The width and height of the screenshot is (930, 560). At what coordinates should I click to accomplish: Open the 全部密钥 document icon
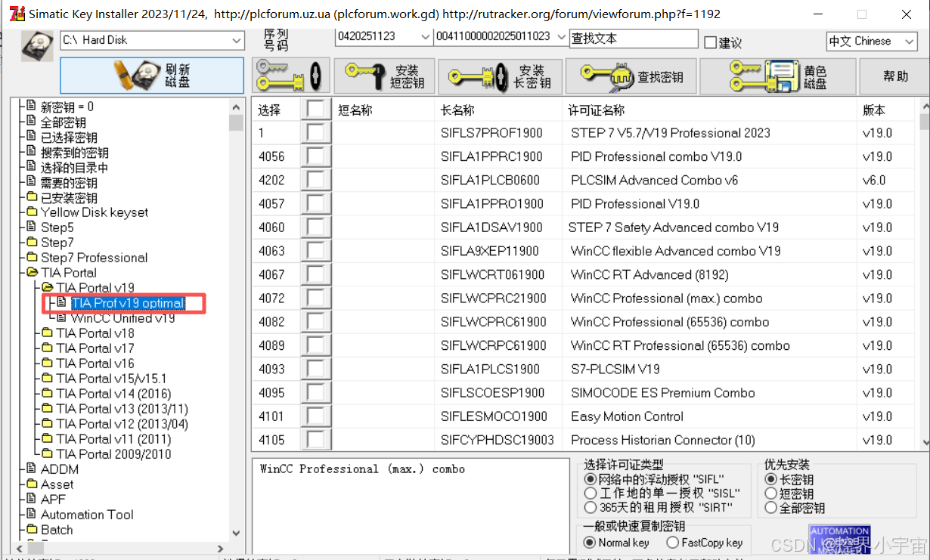pyautogui.click(x=31, y=122)
